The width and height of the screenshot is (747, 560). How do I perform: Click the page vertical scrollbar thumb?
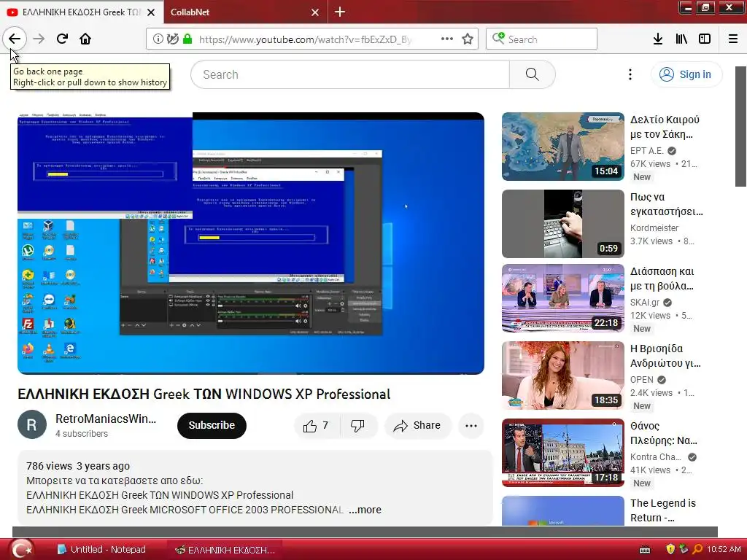pyautogui.click(x=740, y=127)
